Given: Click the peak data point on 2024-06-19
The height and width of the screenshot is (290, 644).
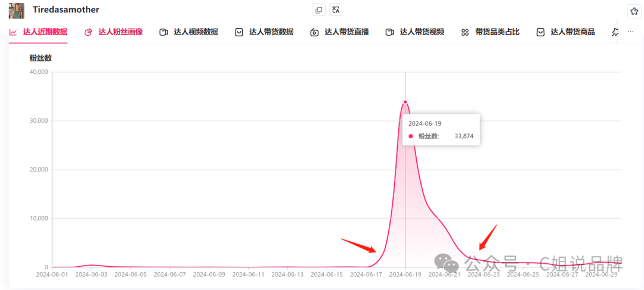Looking at the screenshot, I should pyautogui.click(x=405, y=102).
